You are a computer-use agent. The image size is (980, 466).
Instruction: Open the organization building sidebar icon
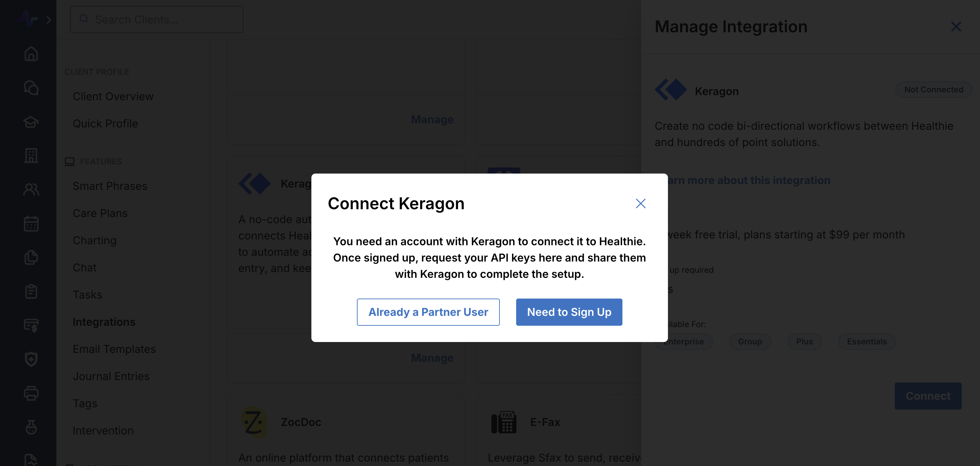(x=31, y=156)
